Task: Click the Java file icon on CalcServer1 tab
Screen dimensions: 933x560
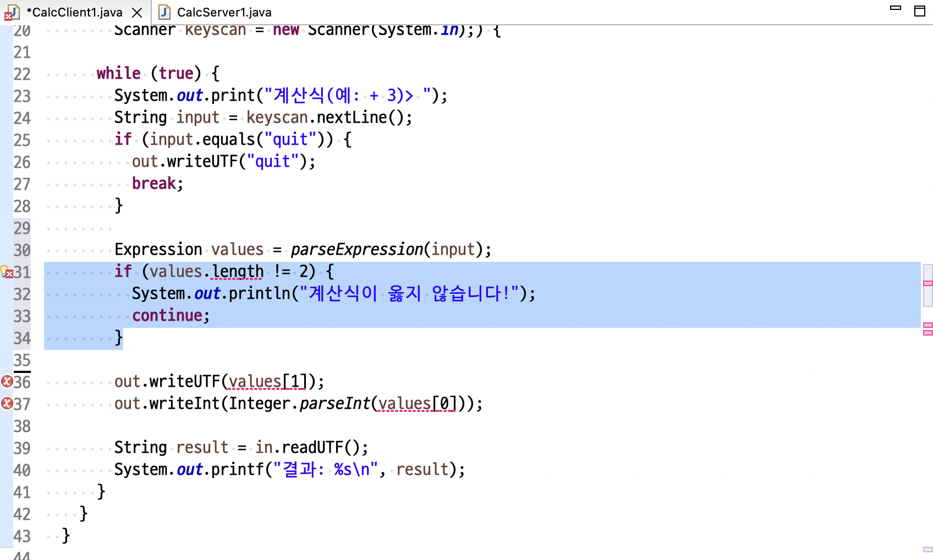Action: point(164,12)
